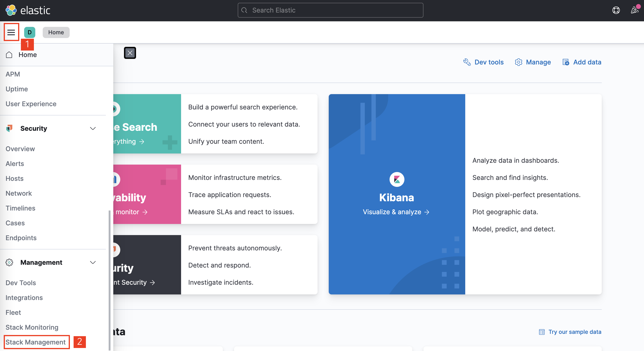Click 'Analyze data in dashboards.' text
This screenshot has height=351, width=644.
click(515, 160)
